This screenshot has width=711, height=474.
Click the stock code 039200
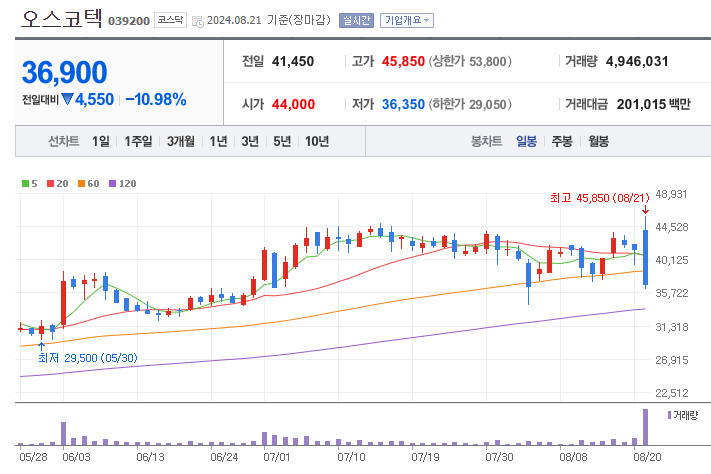tap(129, 21)
